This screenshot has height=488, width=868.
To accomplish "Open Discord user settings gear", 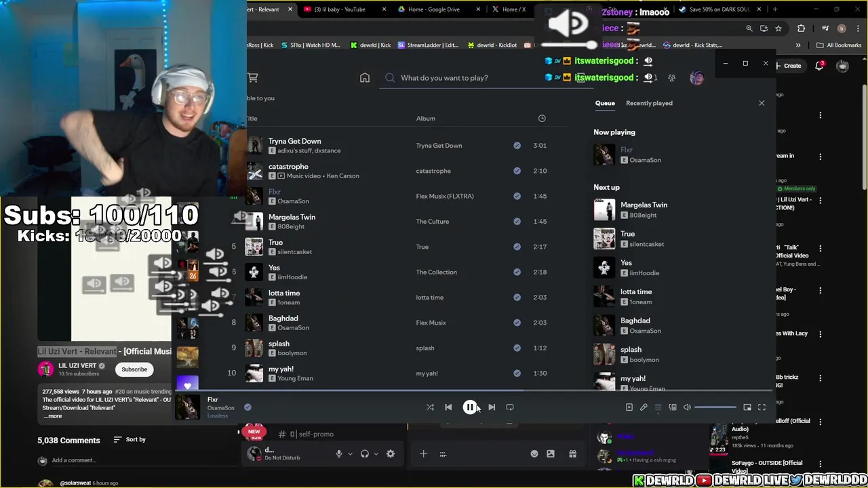I will (391, 454).
